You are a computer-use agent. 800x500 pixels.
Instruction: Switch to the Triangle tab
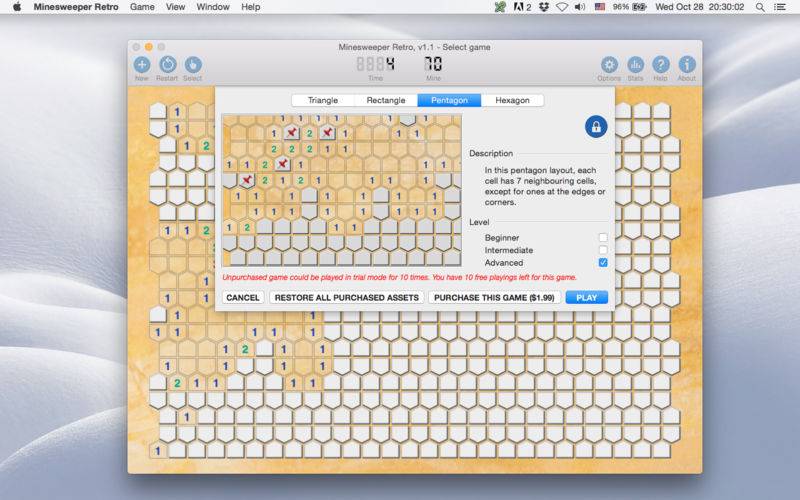pos(322,101)
